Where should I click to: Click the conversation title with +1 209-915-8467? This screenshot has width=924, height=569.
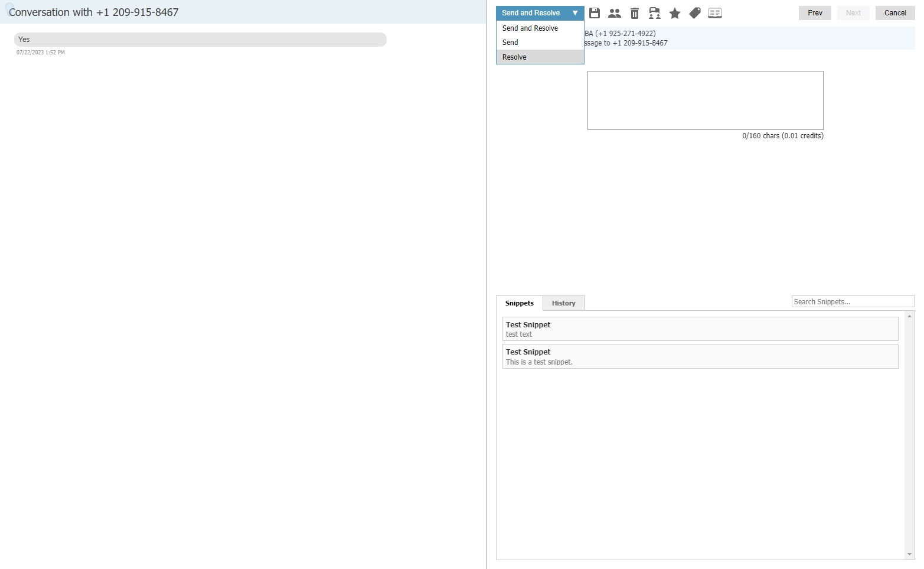click(94, 12)
